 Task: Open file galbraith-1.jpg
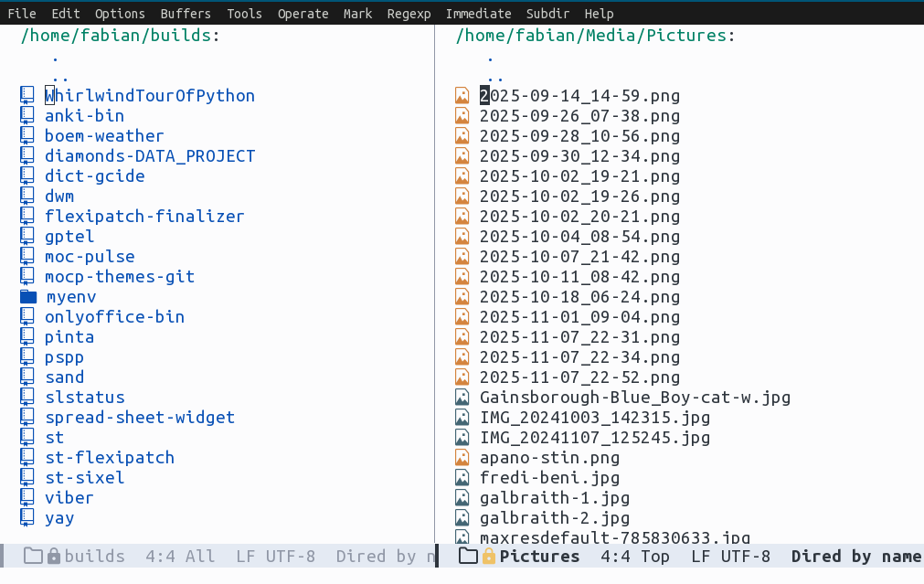click(x=554, y=498)
